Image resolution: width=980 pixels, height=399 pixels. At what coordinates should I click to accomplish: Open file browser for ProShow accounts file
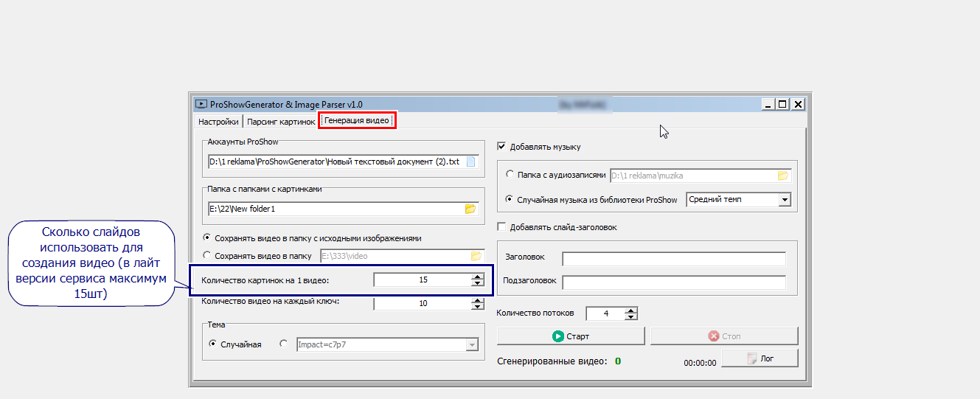(471, 162)
